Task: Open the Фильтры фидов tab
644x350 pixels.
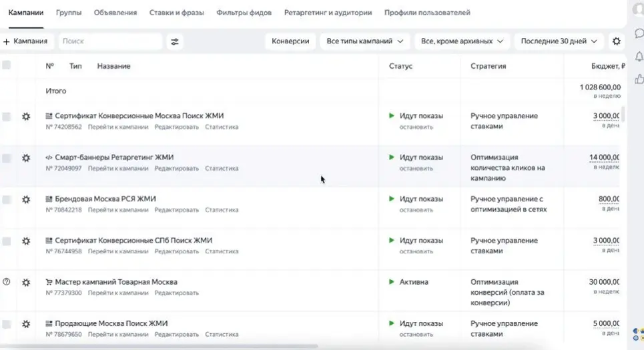Action: [x=244, y=13]
